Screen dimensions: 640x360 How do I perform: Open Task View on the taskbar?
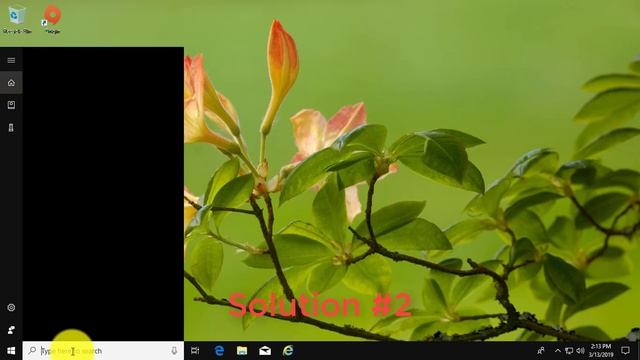click(x=196, y=351)
